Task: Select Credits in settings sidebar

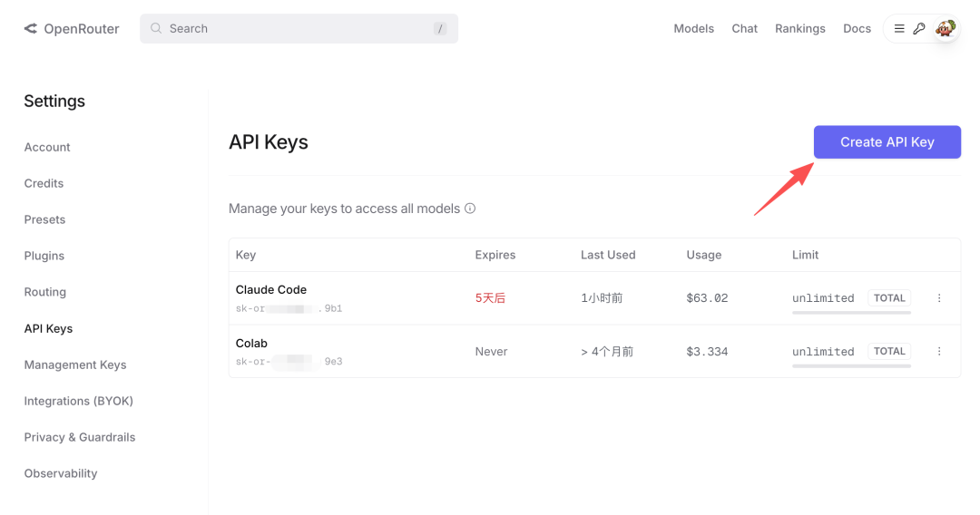Action: 44,183
